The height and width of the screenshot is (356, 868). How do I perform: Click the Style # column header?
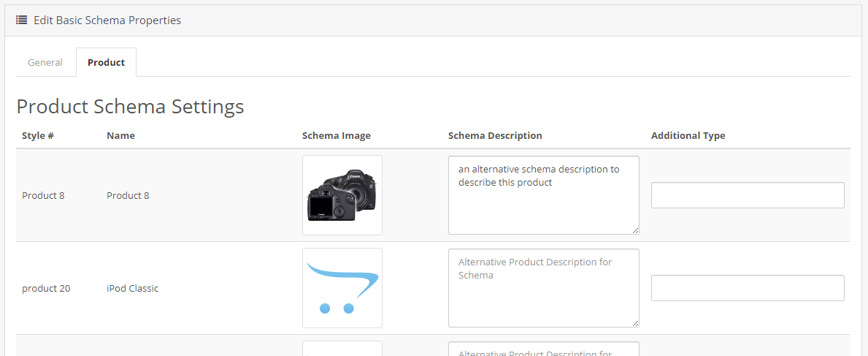38,135
